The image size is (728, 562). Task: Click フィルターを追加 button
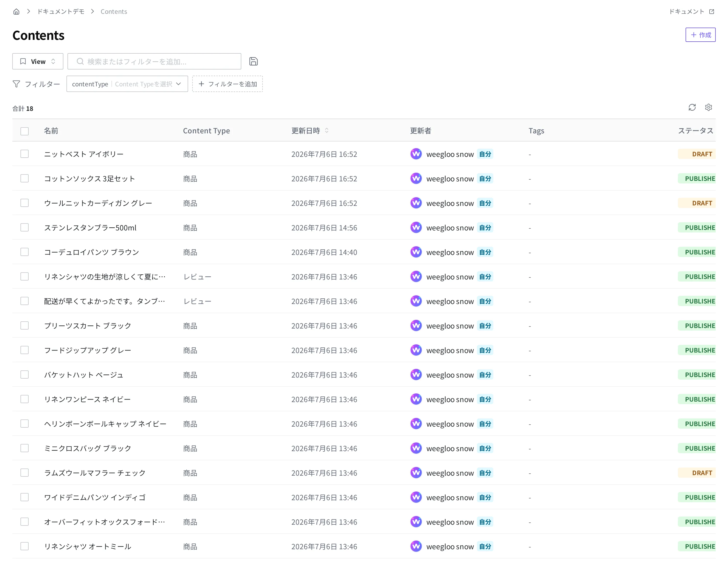pos(227,84)
